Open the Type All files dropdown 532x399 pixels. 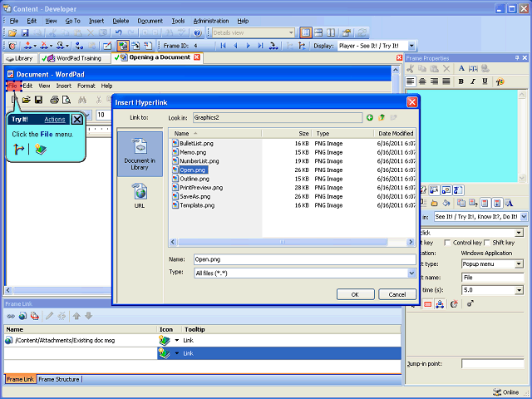pos(411,273)
